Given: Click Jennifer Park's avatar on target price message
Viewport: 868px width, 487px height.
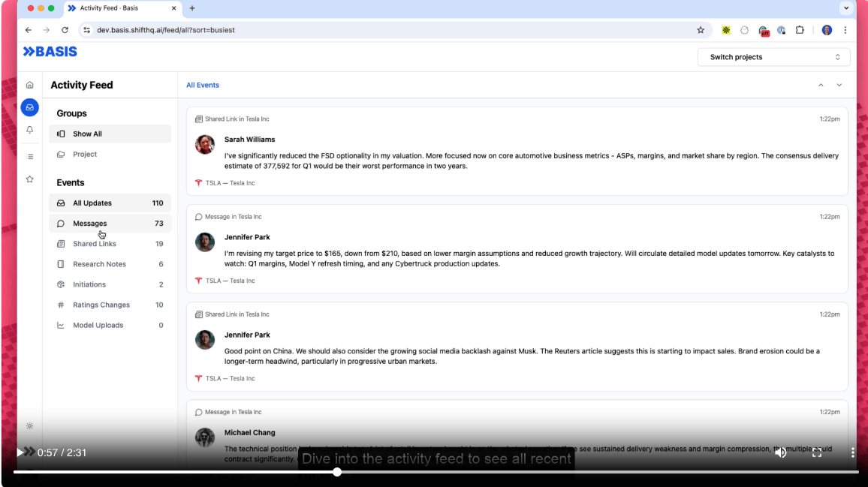Looking at the screenshot, I should (x=205, y=242).
